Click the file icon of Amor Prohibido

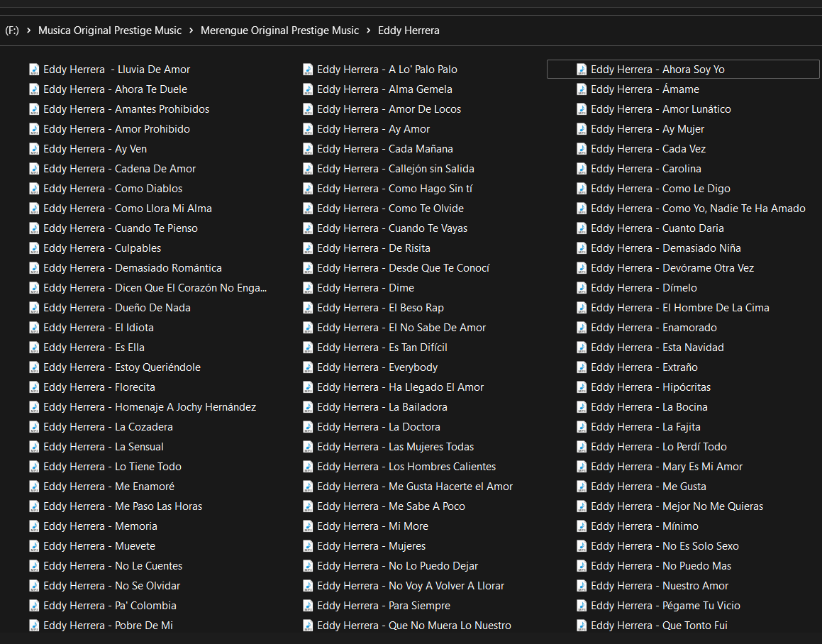(34, 129)
